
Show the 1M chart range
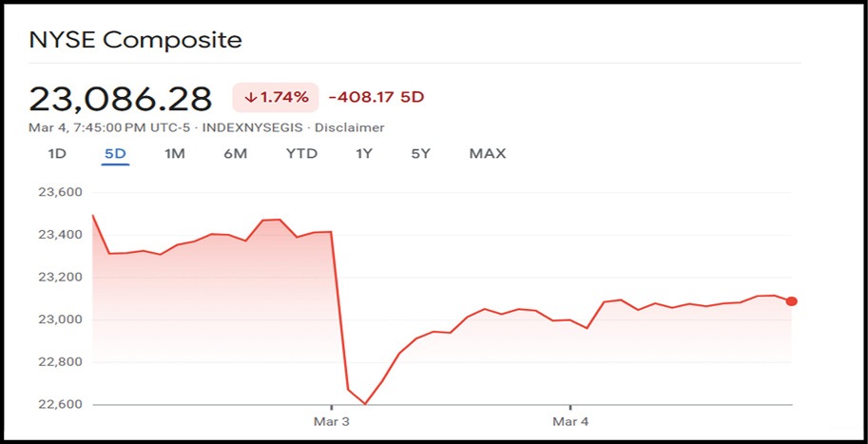[x=174, y=154]
